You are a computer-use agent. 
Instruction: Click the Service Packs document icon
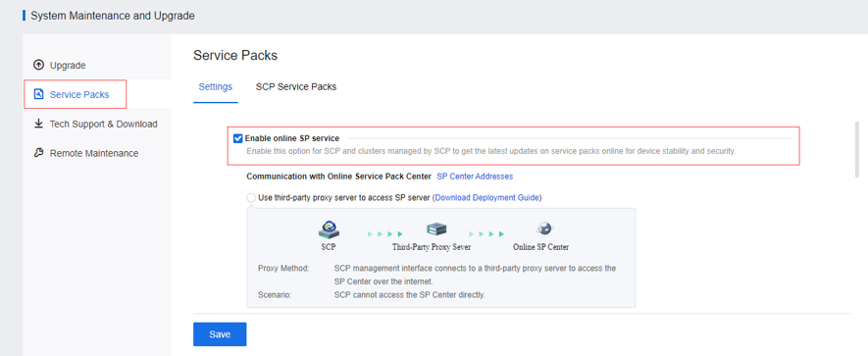point(38,94)
